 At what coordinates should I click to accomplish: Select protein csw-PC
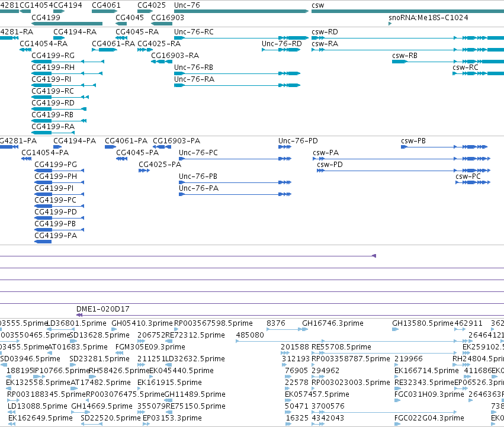pyautogui.click(x=468, y=176)
